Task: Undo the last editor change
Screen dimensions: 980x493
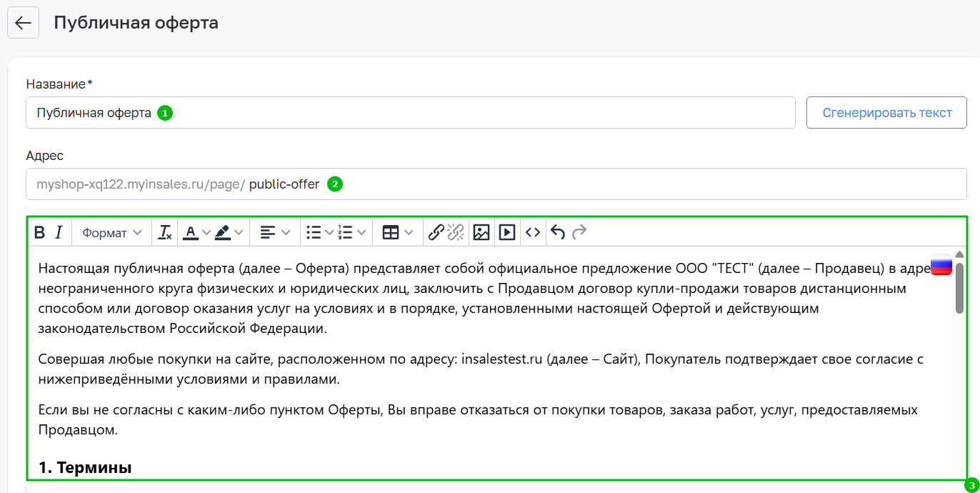Action: click(558, 232)
